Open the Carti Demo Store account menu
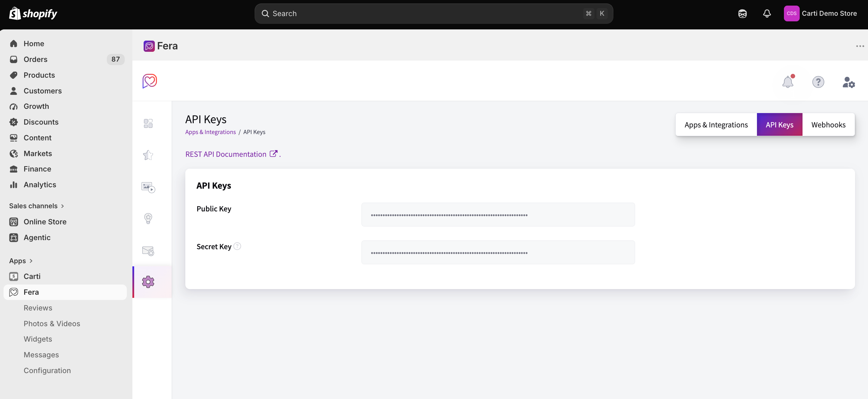The height and width of the screenshot is (399, 868). coord(820,14)
